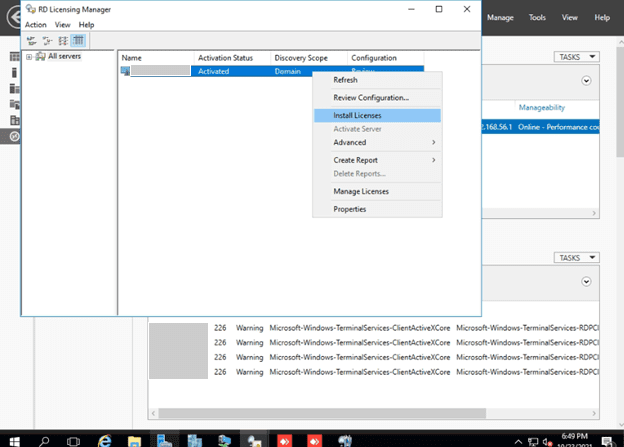Switch to Server Manager taskbar icon

[164, 440]
